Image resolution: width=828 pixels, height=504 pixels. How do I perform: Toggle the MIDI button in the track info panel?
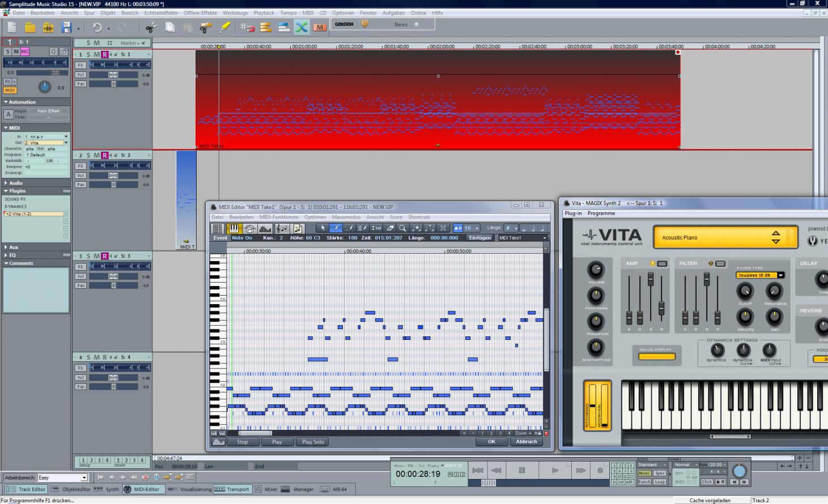10,90
